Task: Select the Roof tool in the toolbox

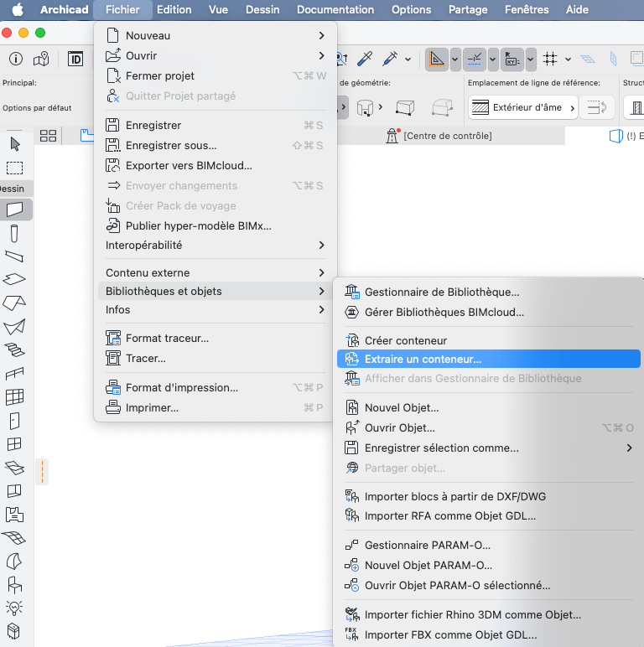Action: click(x=14, y=303)
